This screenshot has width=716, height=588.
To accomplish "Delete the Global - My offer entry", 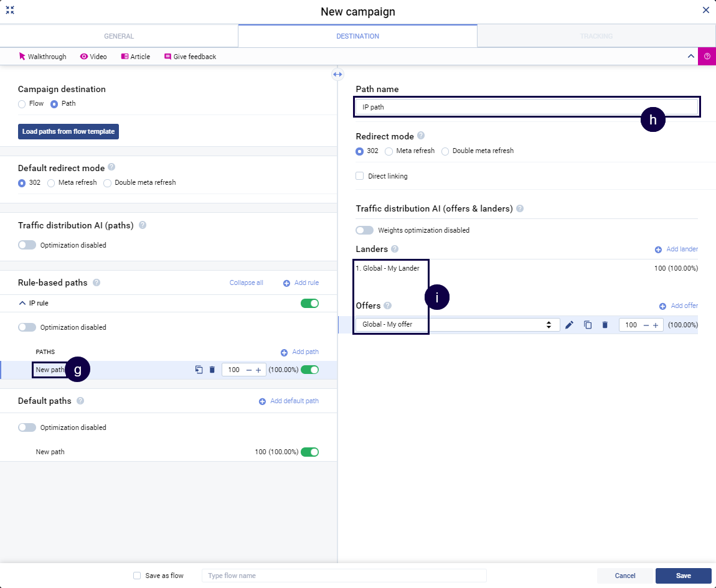I will click(x=605, y=325).
